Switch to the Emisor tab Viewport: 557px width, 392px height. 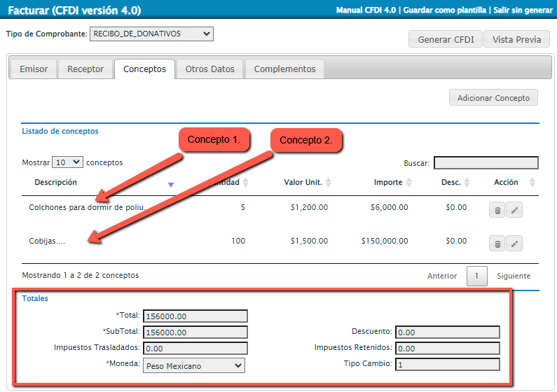34,69
